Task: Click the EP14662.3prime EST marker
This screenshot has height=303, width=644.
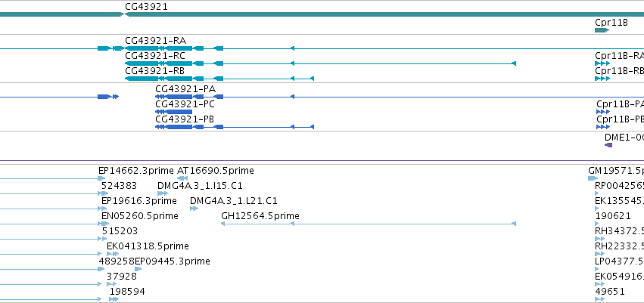Action: (x=101, y=178)
